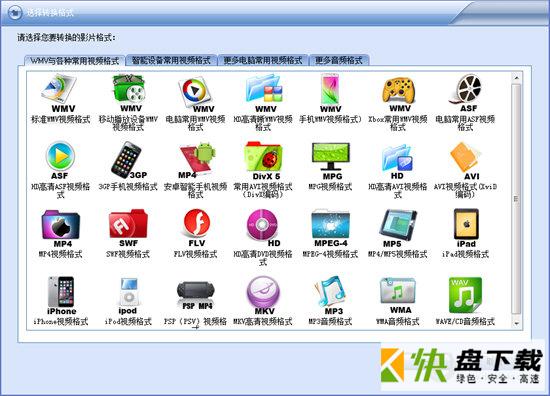Viewport: 550px width, 396px height.
Task: Click the vertical scrollbar thumb of format list
Action: tap(516, 199)
